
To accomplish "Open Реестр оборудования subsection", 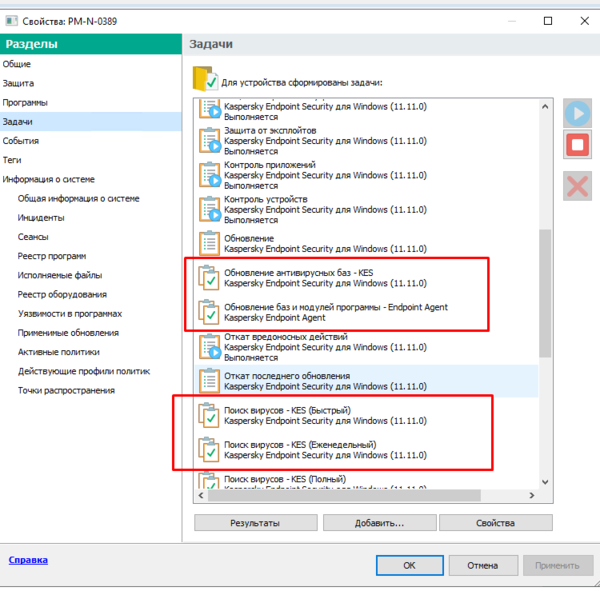I will (62, 294).
